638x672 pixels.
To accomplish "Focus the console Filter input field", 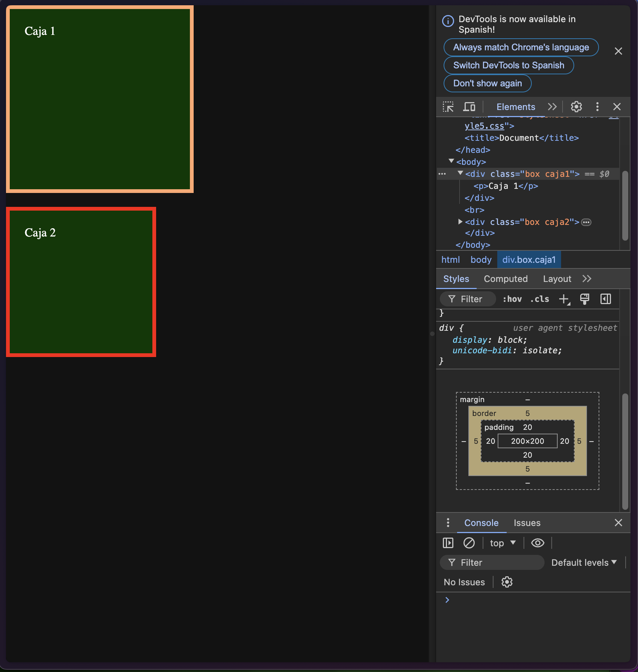I will point(492,563).
